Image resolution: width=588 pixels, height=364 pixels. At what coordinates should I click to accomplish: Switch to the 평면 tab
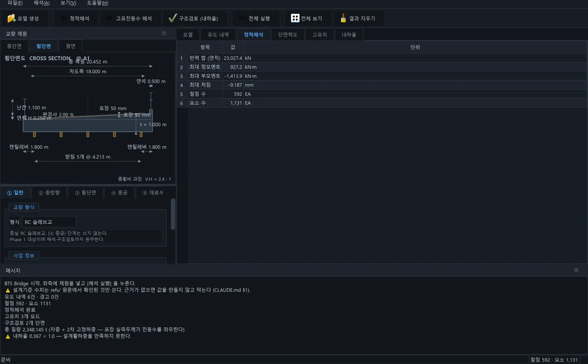click(71, 46)
